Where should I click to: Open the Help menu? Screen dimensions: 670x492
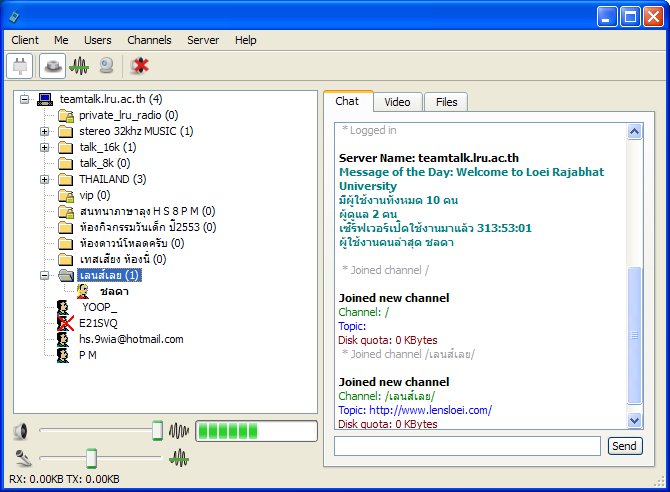245,40
